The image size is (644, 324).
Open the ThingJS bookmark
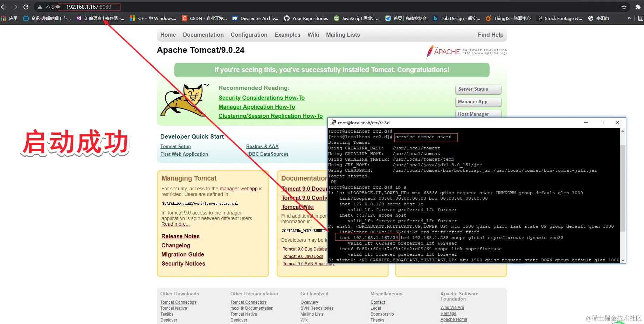pyautogui.click(x=508, y=18)
